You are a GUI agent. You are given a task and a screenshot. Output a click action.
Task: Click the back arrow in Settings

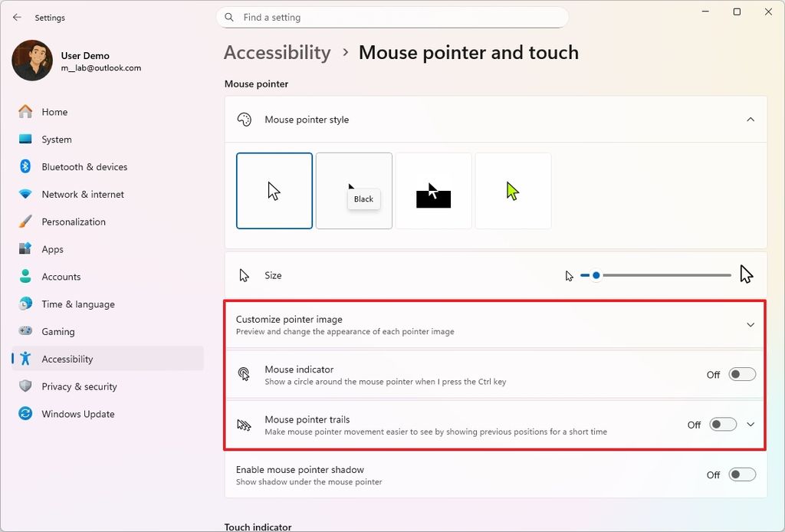coord(16,17)
